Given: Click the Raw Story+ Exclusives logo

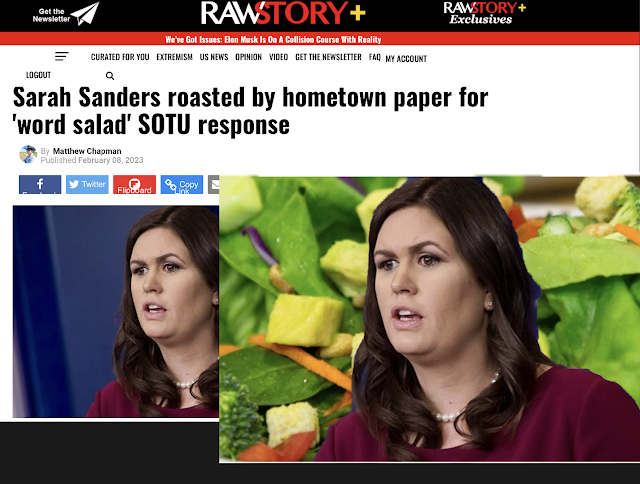Looking at the screenshot, I should coord(484,13).
